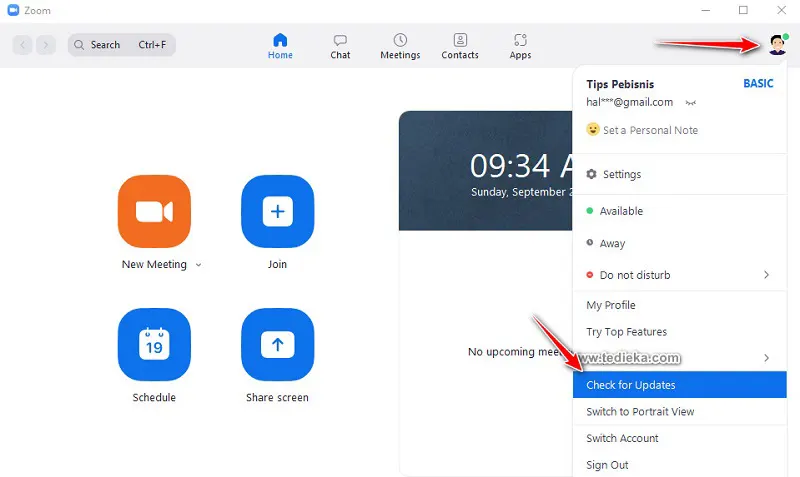Click the hal***@gmail.com email text
This screenshot has height=477, width=800.
pos(630,102)
